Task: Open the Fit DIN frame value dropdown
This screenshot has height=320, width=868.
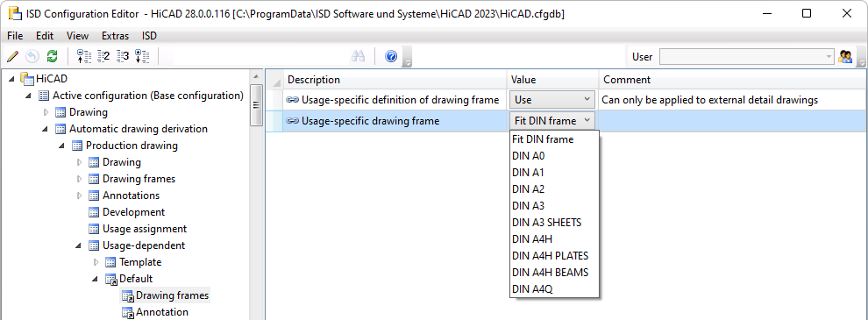Action: tap(552, 121)
